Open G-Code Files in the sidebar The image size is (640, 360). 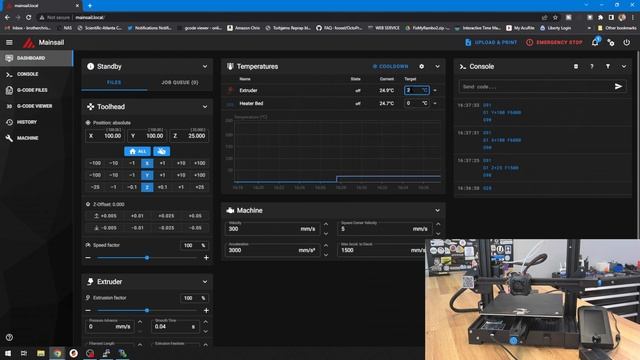37,90
